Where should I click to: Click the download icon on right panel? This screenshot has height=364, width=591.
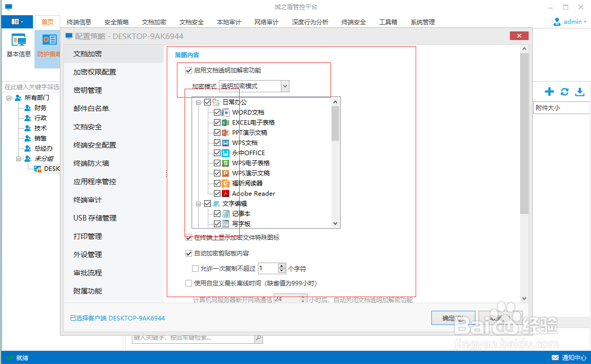(x=579, y=92)
